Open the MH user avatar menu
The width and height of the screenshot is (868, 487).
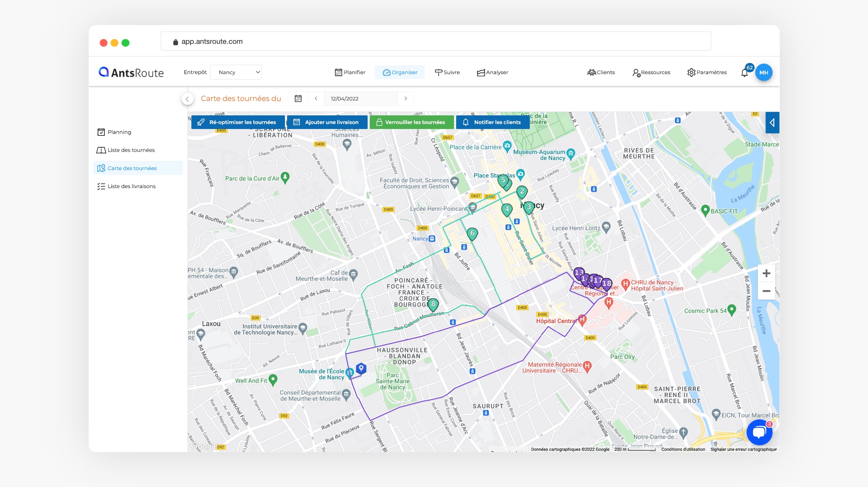click(764, 72)
